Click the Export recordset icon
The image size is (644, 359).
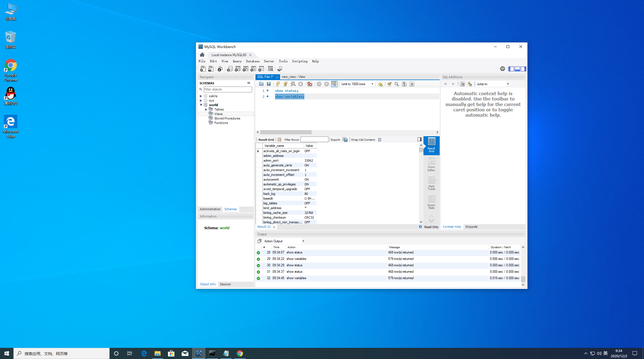345,140
